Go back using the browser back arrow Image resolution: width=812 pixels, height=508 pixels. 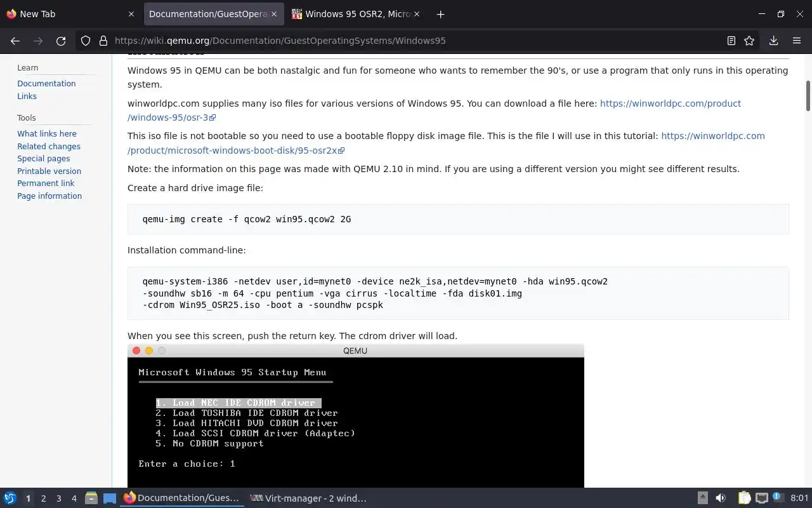point(15,41)
